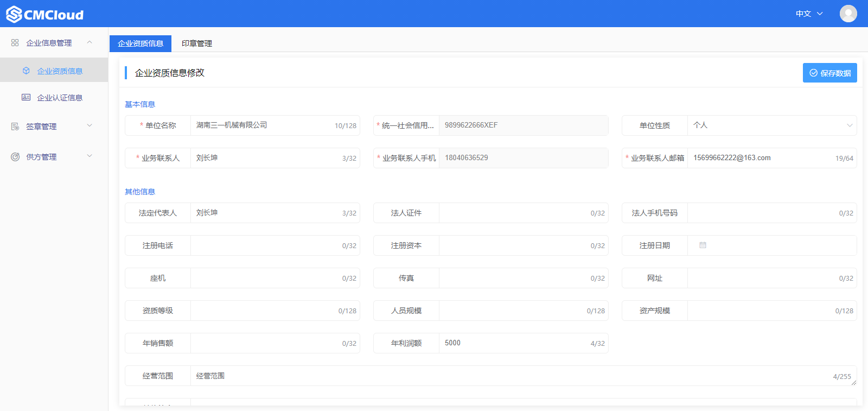Click the CMCloud logo
The image size is (868, 411).
45,14
